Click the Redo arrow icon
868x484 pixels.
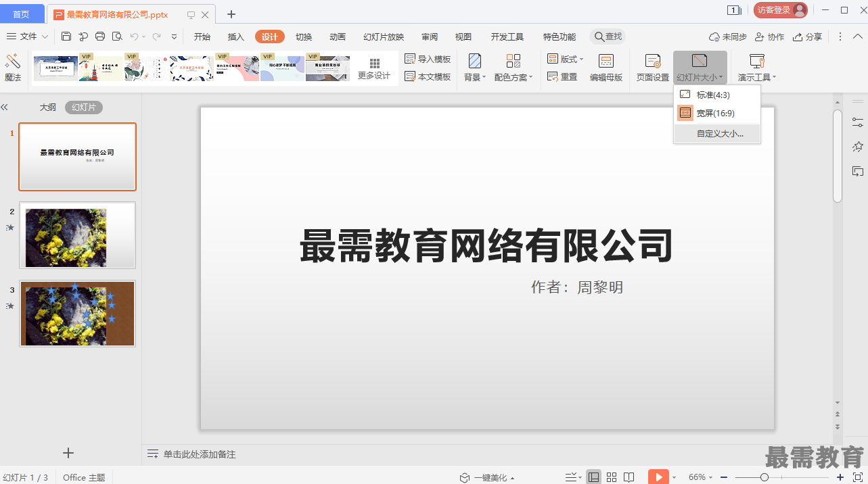click(157, 37)
